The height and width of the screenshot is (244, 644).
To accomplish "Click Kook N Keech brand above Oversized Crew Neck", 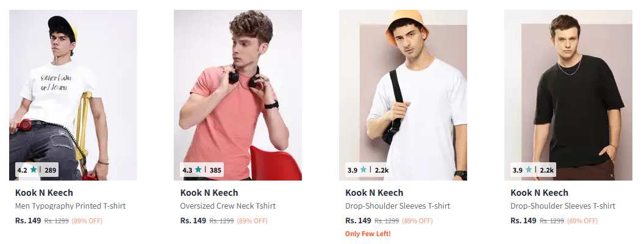I will coord(209,193).
